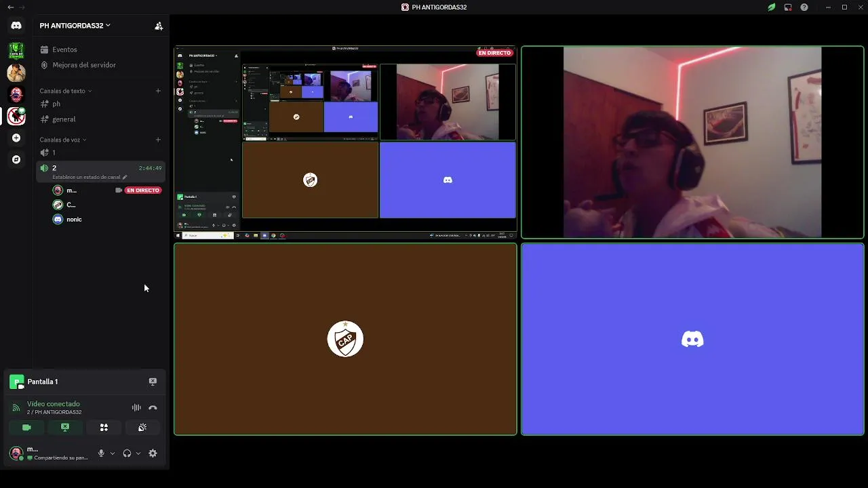Focus the webcam video tile
The width and height of the screenshot is (868, 488).
pyautogui.click(x=692, y=142)
